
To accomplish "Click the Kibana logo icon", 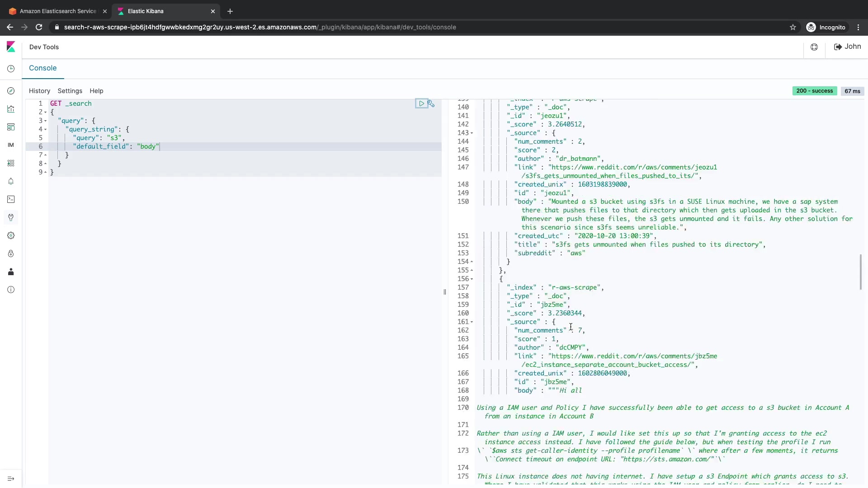I will pyautogui.click(x=11, y=47).
